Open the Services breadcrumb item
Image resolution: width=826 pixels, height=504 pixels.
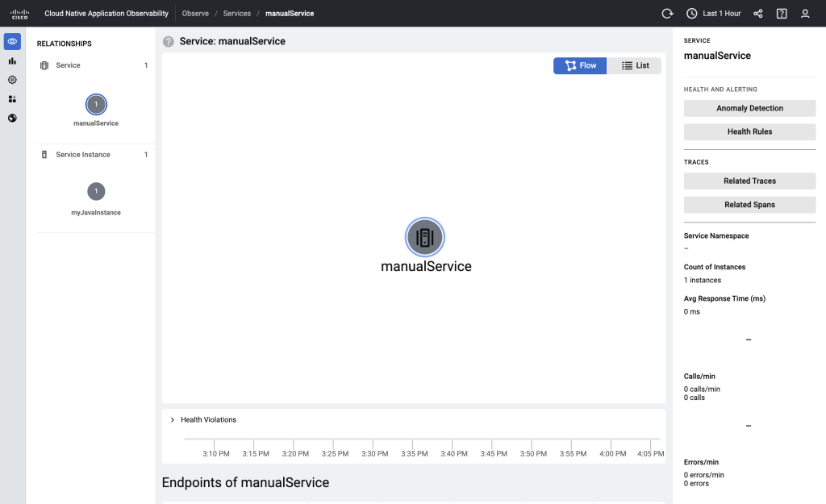tap(236, 13)
